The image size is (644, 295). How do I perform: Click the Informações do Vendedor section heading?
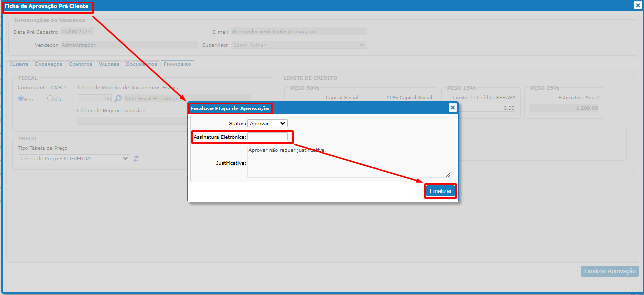coord(50,20)
